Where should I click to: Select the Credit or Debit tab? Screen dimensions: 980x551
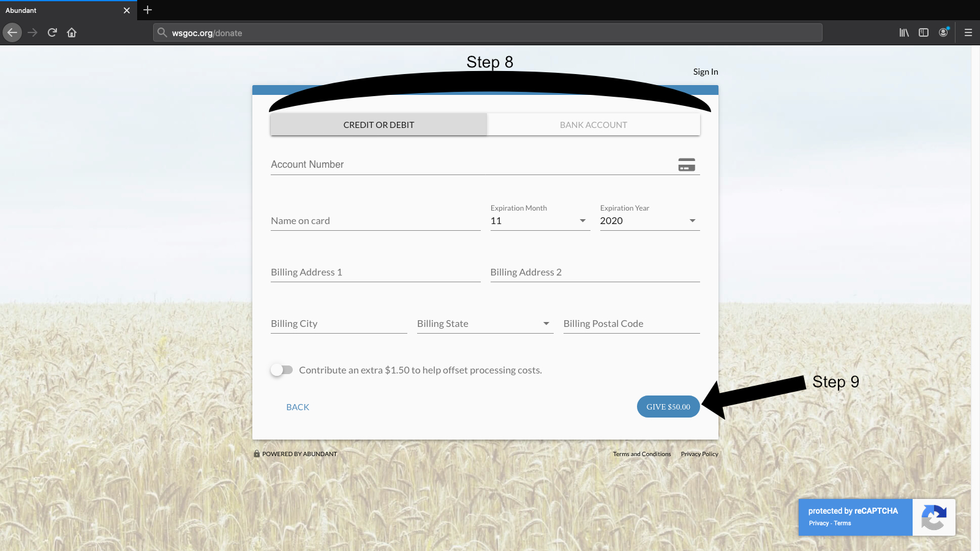pyautogui.click(x=379, y=125)
